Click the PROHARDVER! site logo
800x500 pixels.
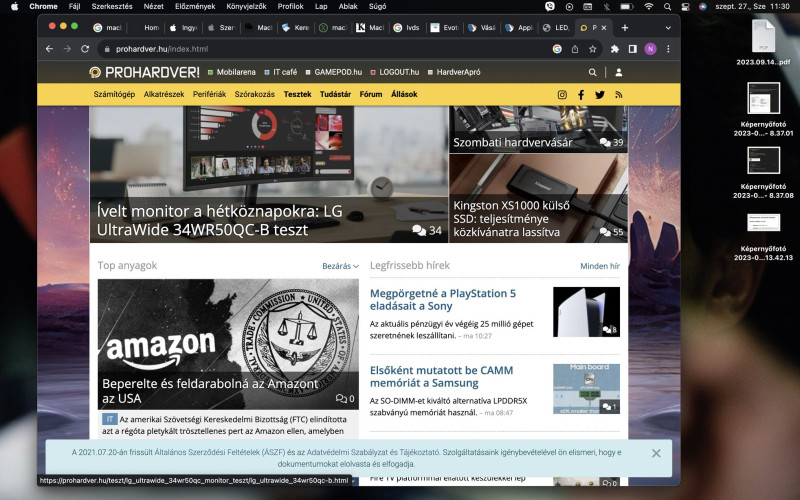point(144,72)
